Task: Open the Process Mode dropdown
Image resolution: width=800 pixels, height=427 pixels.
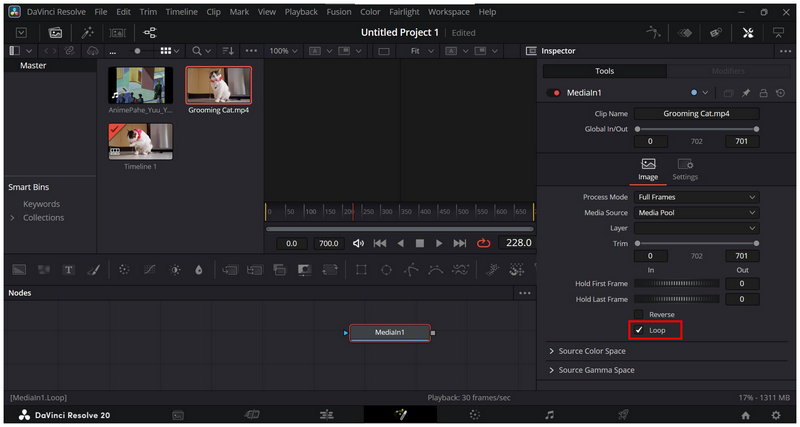Action: pyautogui.click(x=696, y=197)
